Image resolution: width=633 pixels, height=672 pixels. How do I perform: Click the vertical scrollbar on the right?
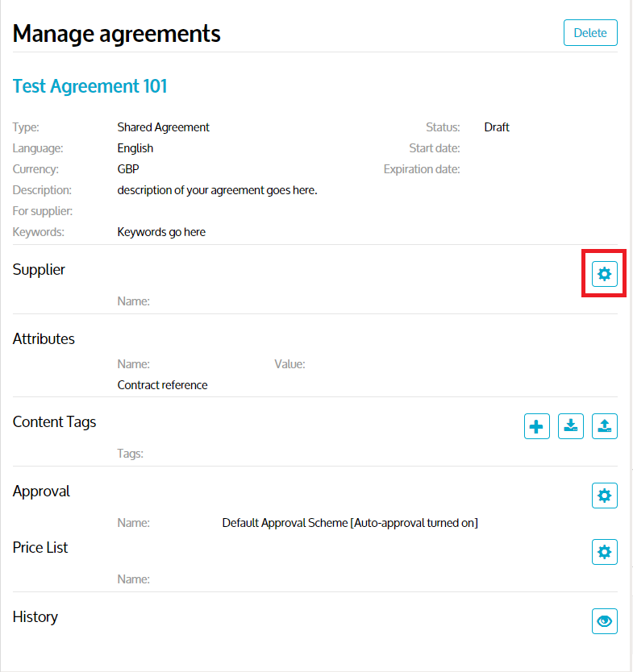coord(630,322)
